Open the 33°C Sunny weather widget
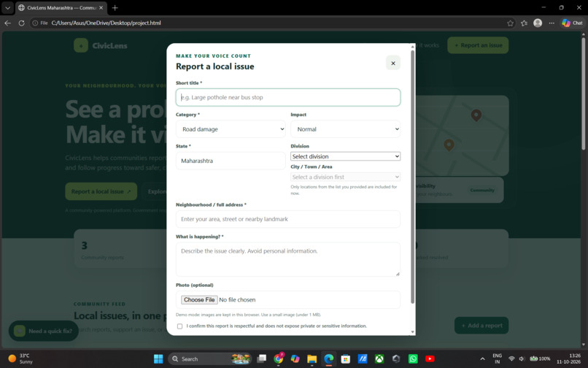The width and height of the screenshot is (588, 368). click(20, 359)
